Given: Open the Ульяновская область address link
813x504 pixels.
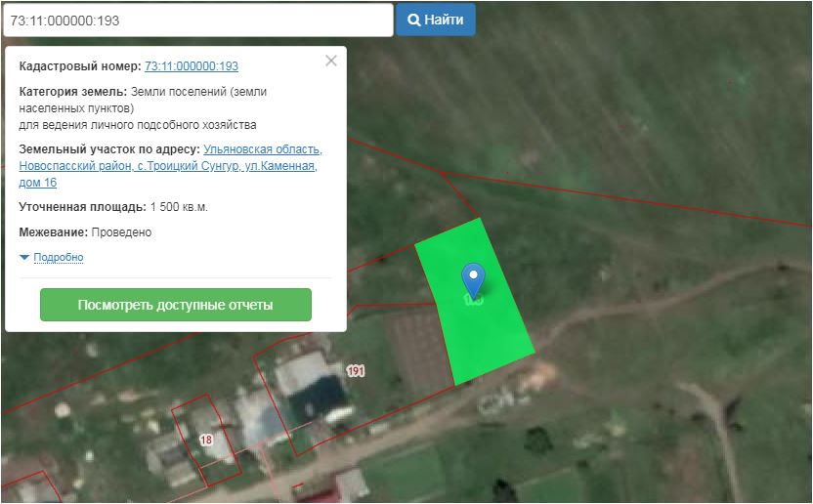Looking at the screenshot, I should [x=170, y=166].
